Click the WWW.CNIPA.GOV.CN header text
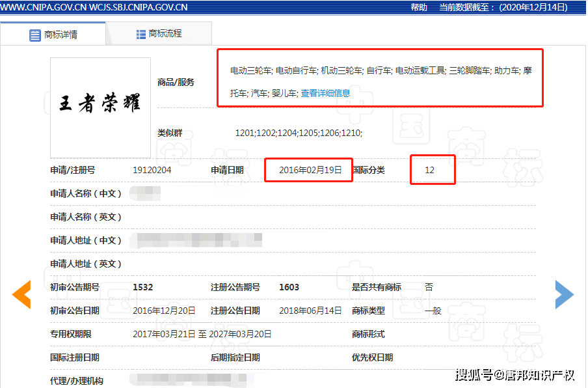This screenshot has height=388, width=588. click(44, 7)
